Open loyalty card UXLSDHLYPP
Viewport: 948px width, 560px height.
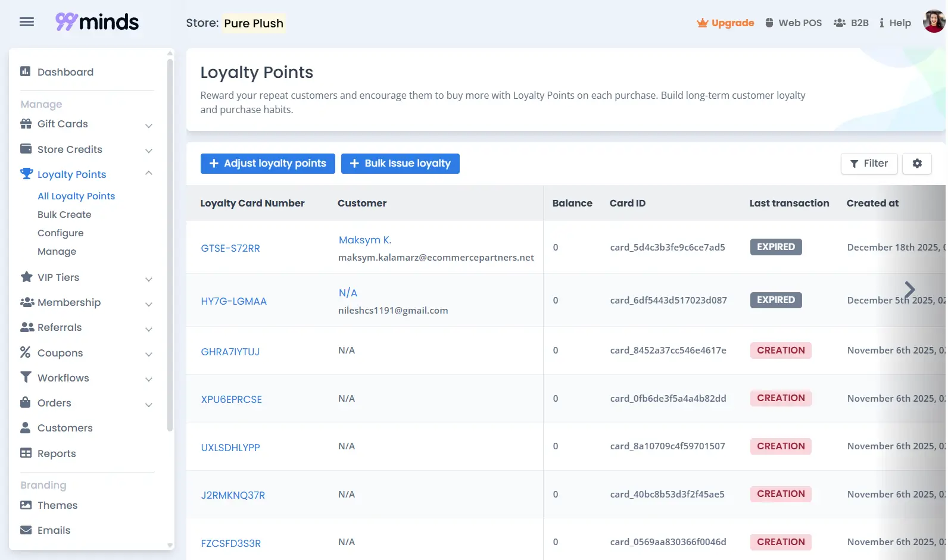(x=230, y=448)
